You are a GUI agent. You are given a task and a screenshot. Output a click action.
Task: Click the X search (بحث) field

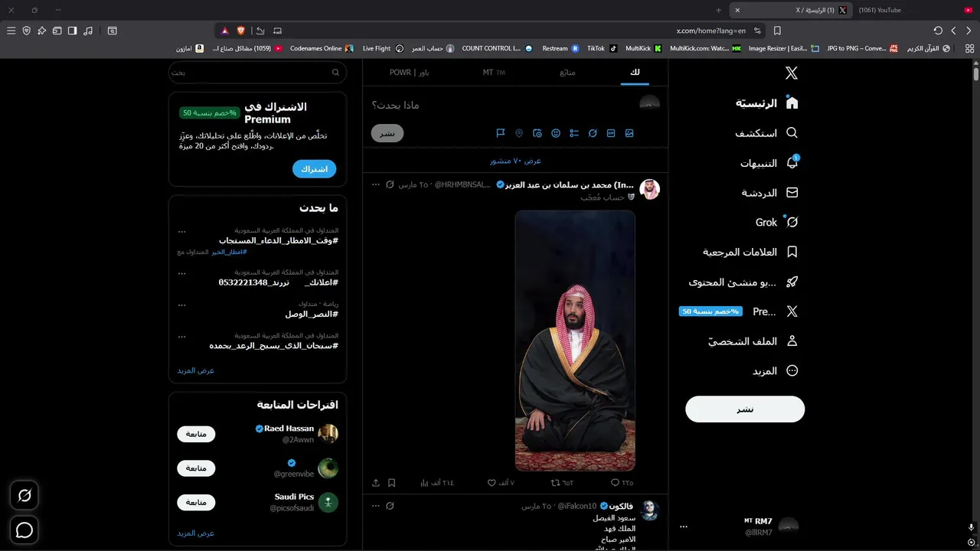coord(258,73)
